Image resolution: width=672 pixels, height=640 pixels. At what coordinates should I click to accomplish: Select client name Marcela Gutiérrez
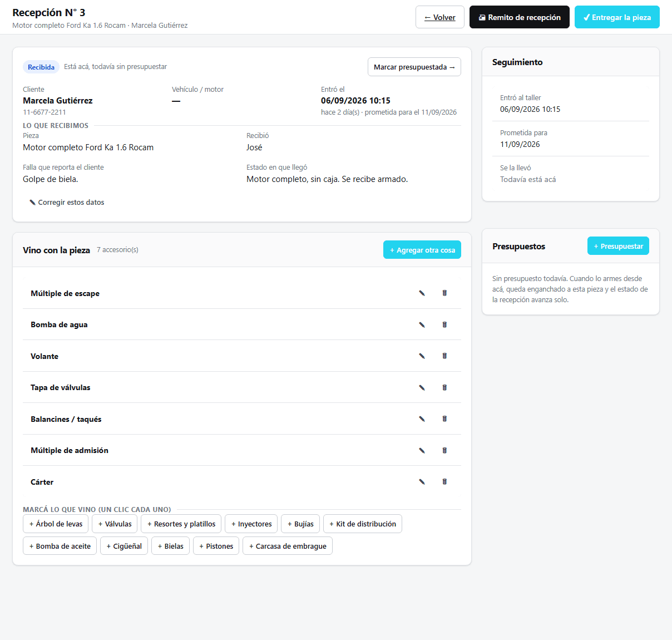[x=58, y=101]
